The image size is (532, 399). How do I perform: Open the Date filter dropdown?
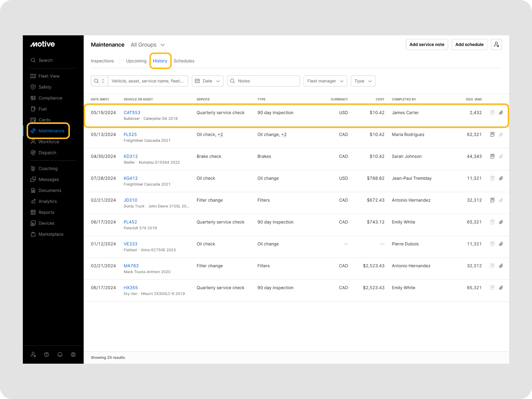click(208, 81)
